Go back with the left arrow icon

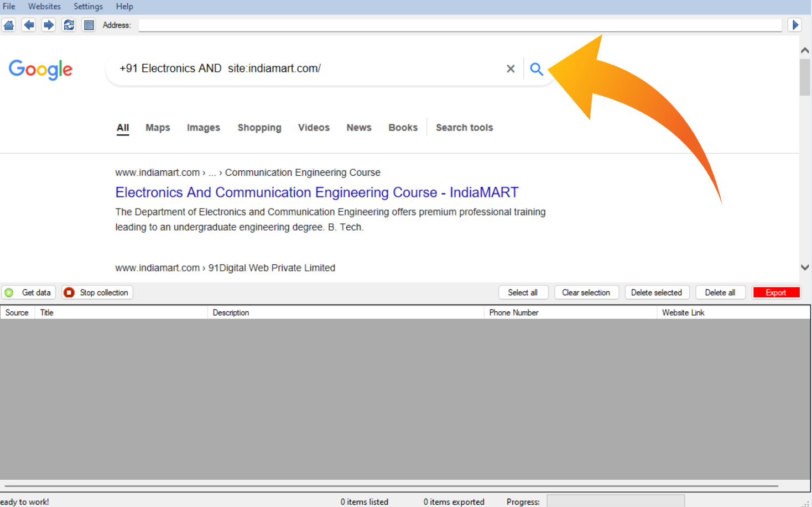pyautogui.click(x=29, y=25)
